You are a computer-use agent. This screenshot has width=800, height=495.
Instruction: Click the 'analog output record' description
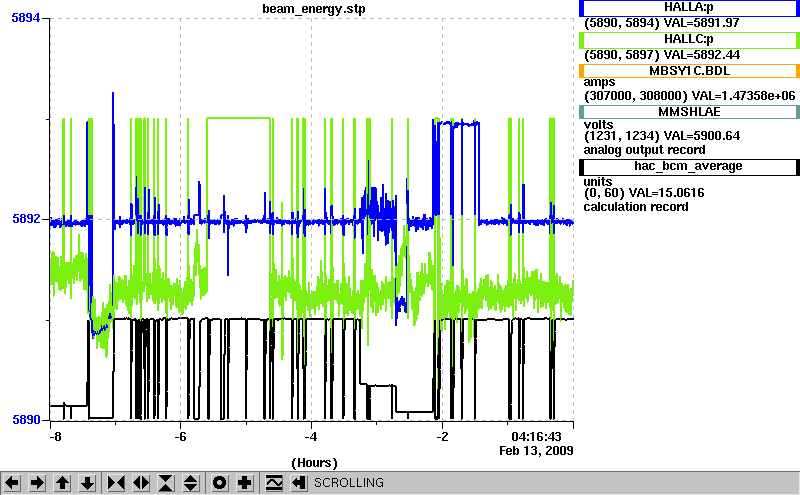pos(644,150)
